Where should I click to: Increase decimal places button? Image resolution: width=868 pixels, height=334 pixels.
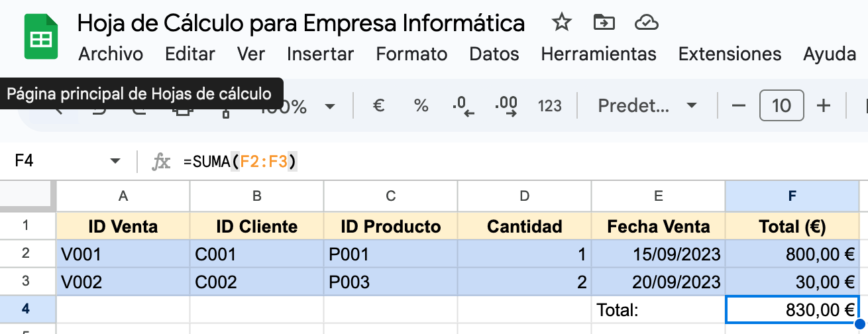[x=506, y=105]
